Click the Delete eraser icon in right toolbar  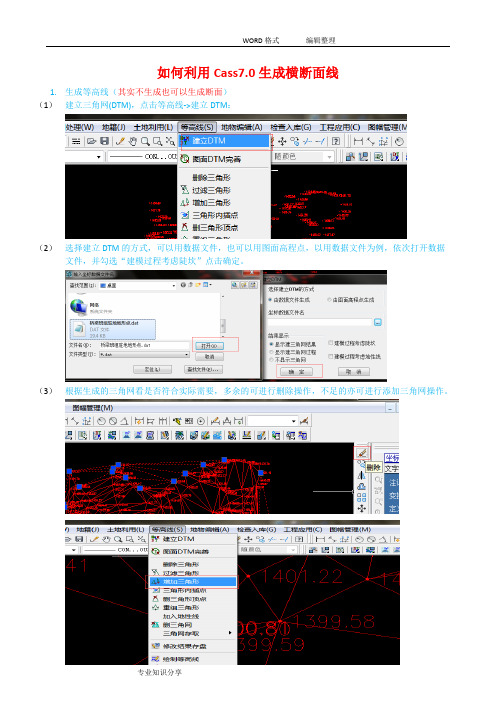coord(362,453)
